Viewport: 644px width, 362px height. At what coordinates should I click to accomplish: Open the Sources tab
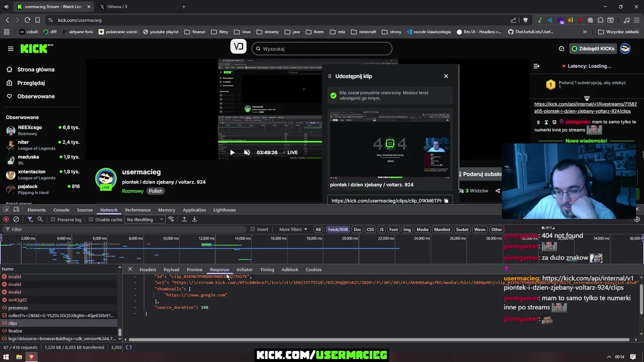tap(85, 210)
